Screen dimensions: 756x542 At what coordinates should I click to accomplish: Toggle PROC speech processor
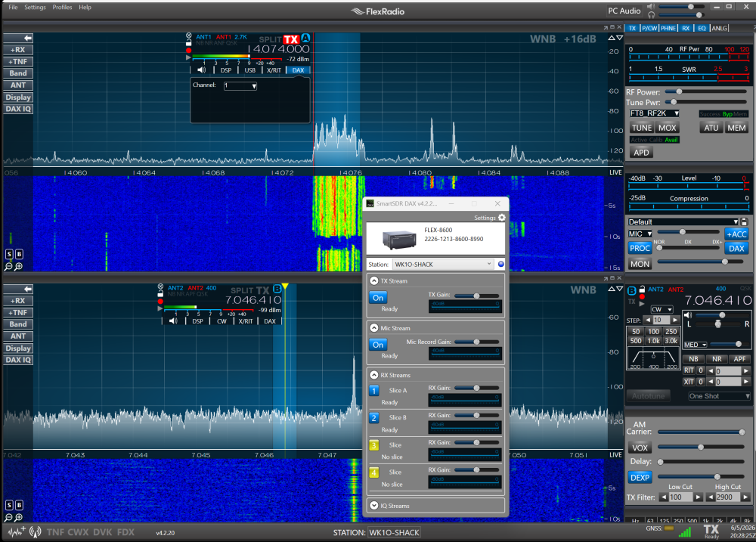[640, 248]
